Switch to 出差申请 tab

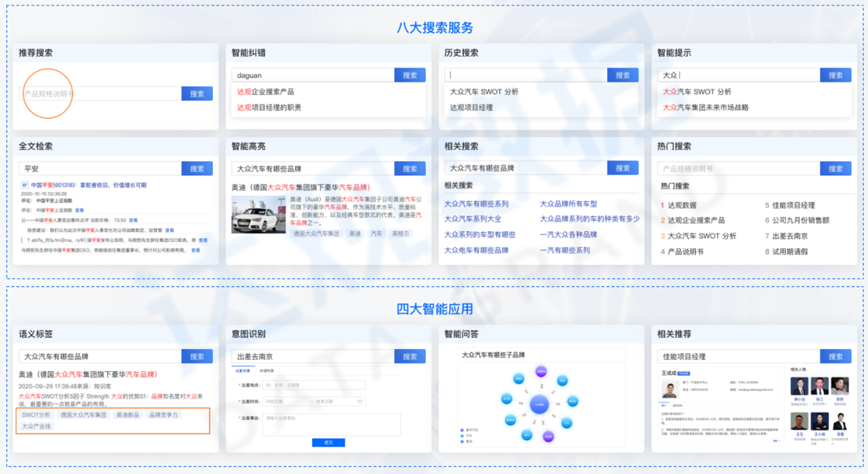point(242,372)
